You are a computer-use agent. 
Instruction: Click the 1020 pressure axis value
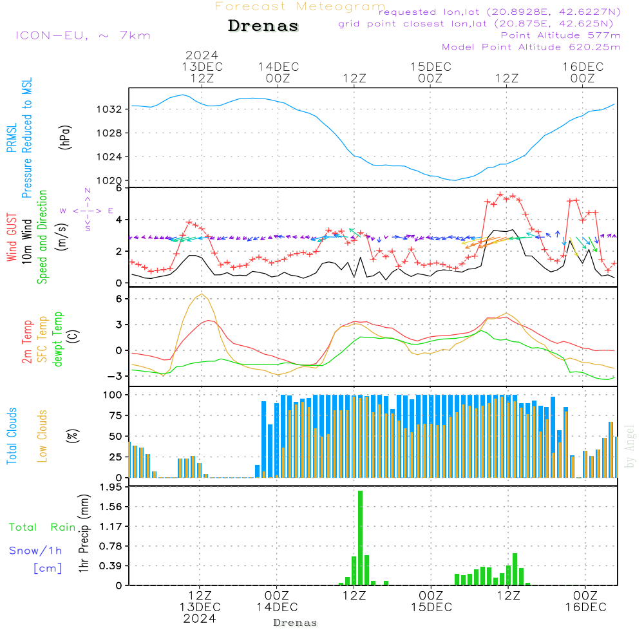click(x=109, y=180)
